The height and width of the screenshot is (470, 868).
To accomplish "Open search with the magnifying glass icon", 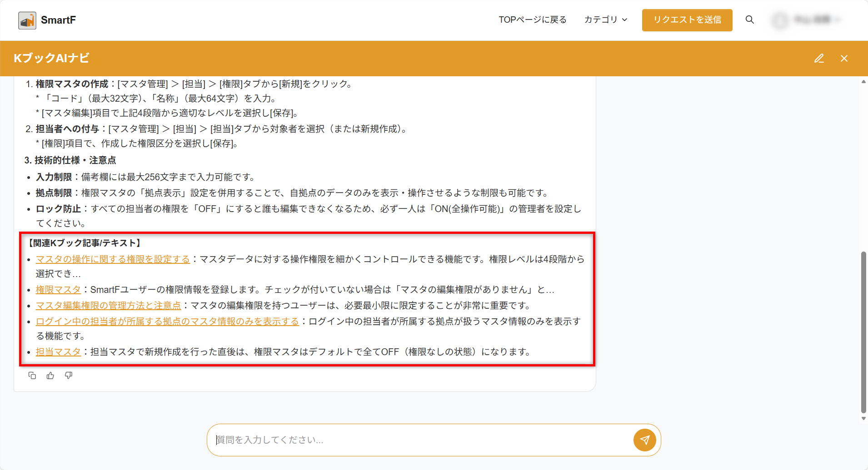I will (749, 20).
